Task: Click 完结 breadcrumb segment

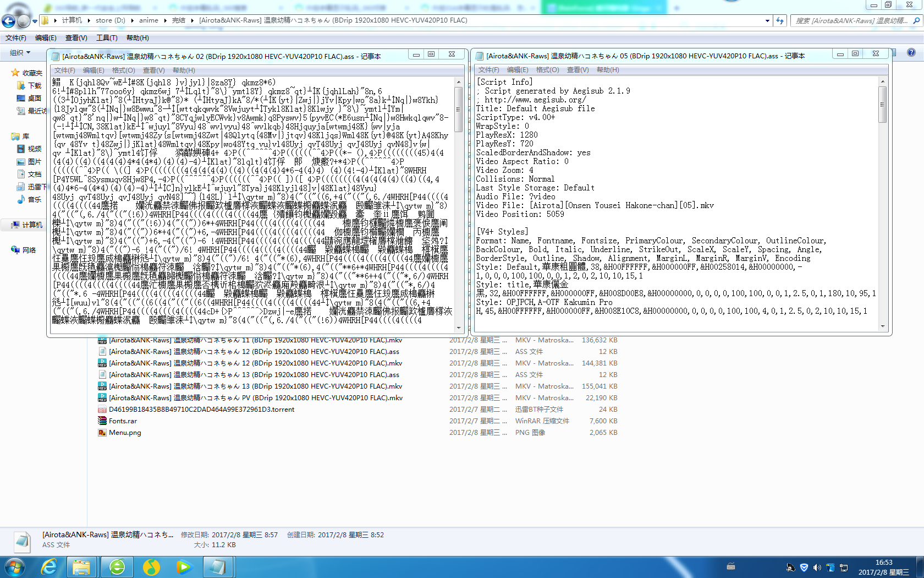Action: (179, 20)
